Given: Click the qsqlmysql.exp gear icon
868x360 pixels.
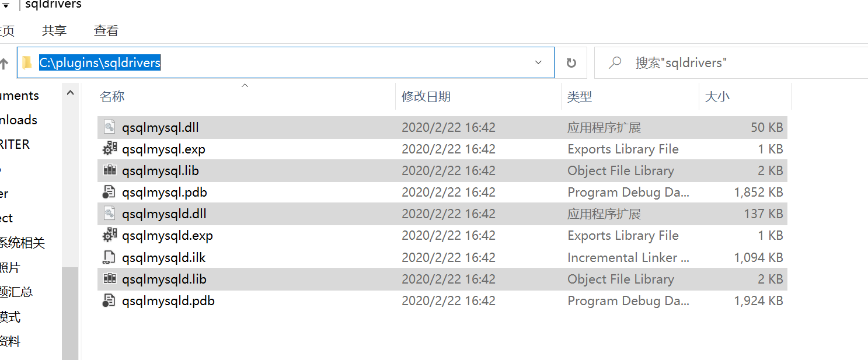Looking at the screenshot, I should coord(109,149).
